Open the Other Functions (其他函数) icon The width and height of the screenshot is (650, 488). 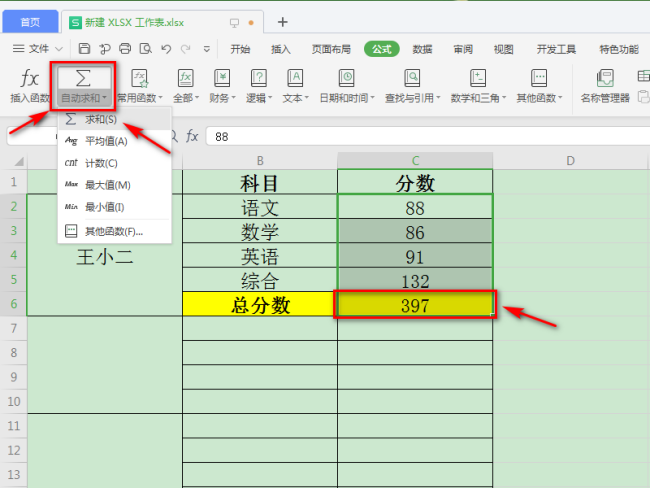(539, 78)
